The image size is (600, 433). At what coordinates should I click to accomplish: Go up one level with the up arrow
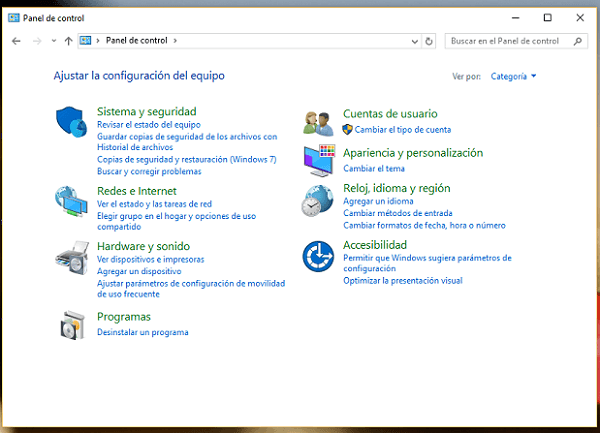(x=68, y=41)
